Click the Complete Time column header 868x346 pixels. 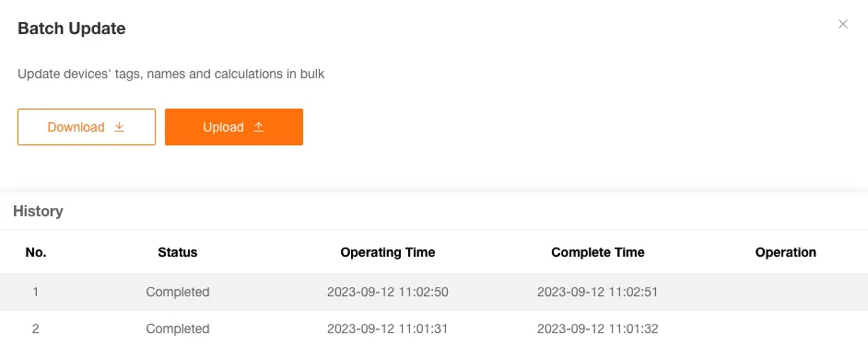tap(598, 252)
